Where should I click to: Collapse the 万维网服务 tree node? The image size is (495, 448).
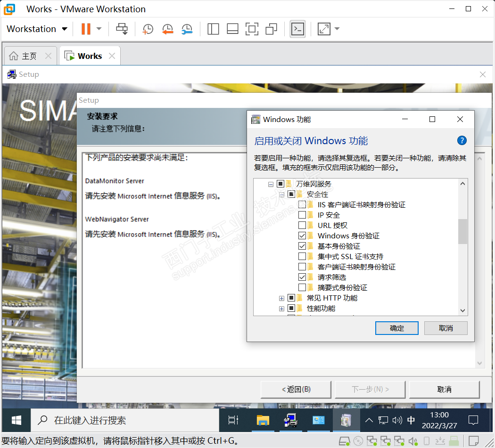tap(271, 184)
